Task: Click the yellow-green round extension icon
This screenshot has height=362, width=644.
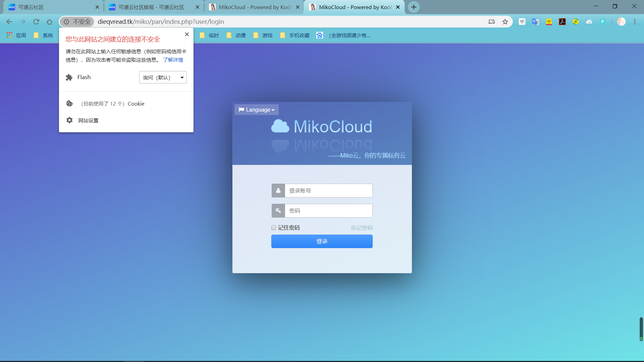Action: [x=576, y=22]
